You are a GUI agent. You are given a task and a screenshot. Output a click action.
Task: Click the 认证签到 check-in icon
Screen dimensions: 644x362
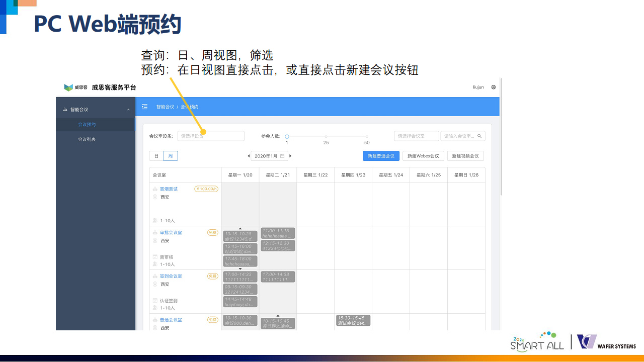(x=155, y=301)
